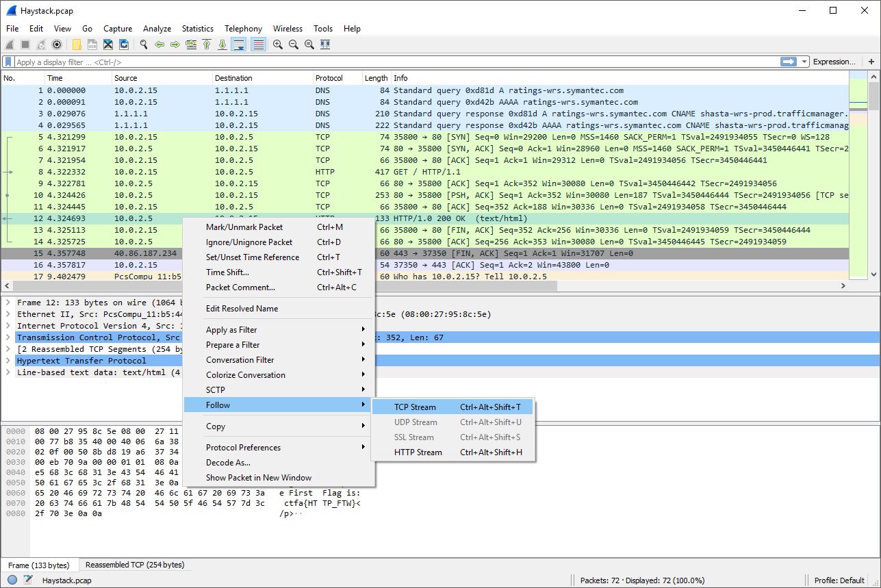Click the packet list vertical scrollbar thumb
The image size is (881, 588).
click(874, 96)
